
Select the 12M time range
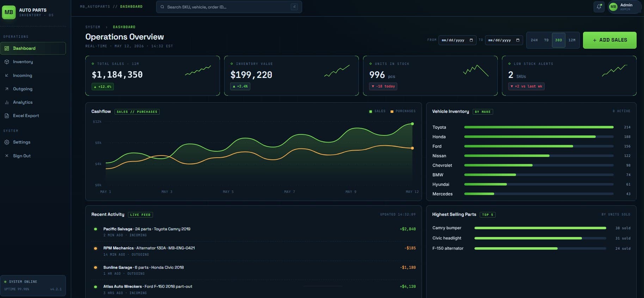572,40
